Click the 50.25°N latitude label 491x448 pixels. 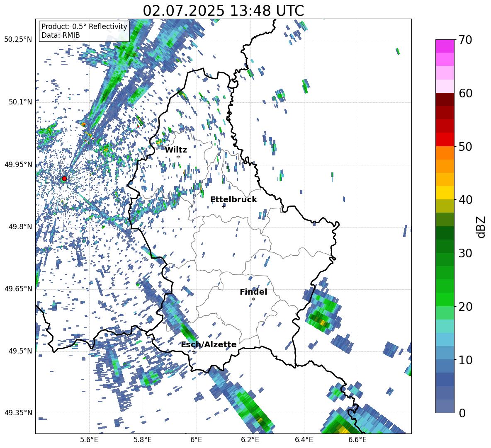(18, 40)
